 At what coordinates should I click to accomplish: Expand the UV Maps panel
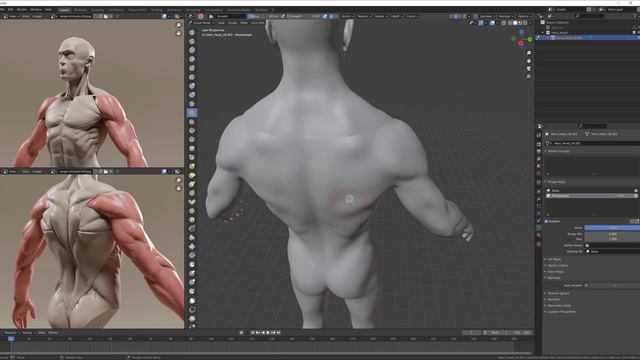click(x=554, y=259)
